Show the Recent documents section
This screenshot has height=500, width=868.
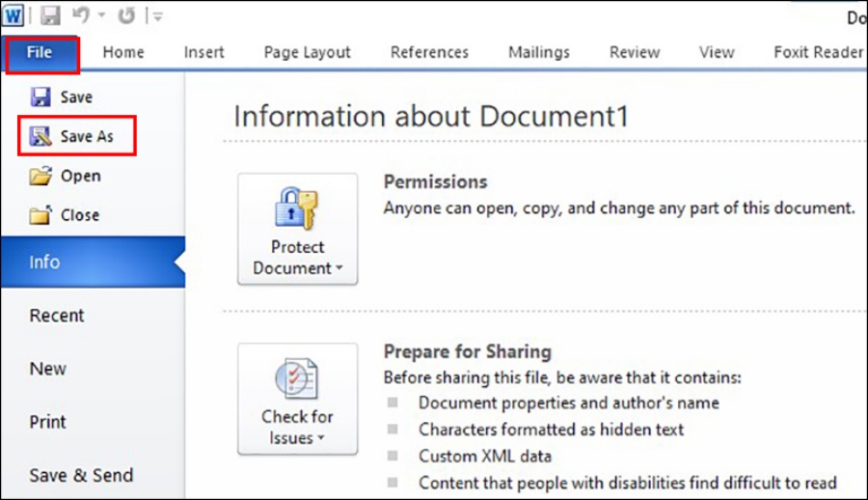(57, 316)
